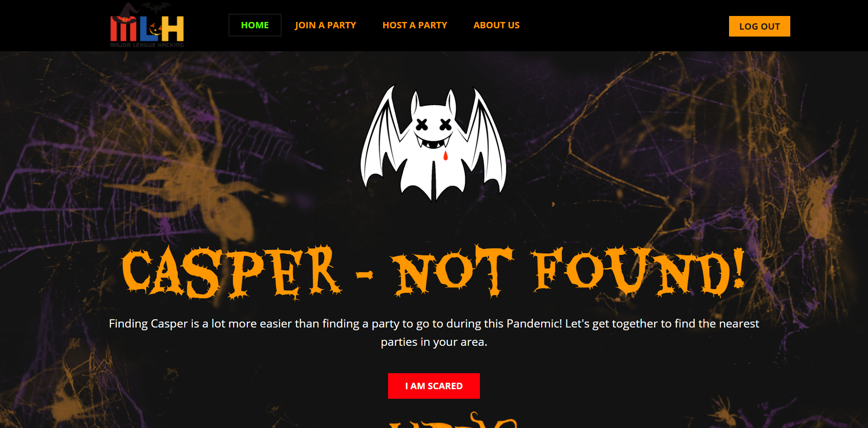Click the Log Out button
The height and width of the screenshot is (428, 868).
tap(759, 26)
